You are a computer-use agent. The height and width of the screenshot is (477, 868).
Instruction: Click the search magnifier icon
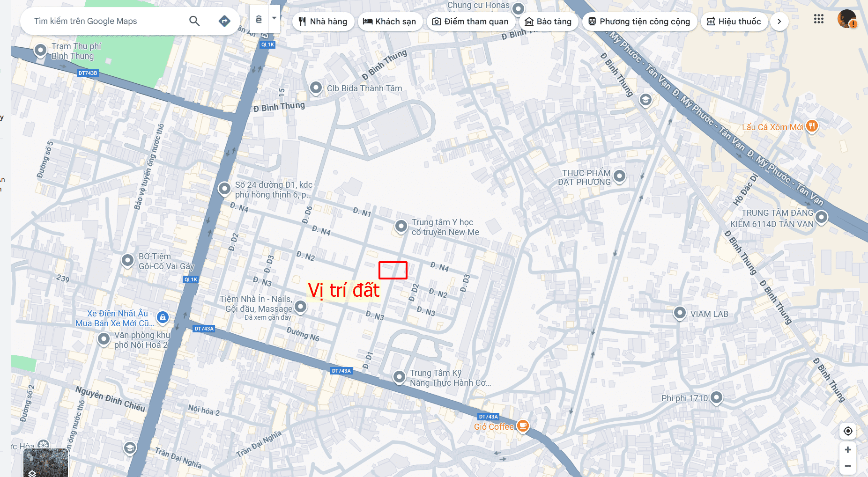[x=194, y=21]
